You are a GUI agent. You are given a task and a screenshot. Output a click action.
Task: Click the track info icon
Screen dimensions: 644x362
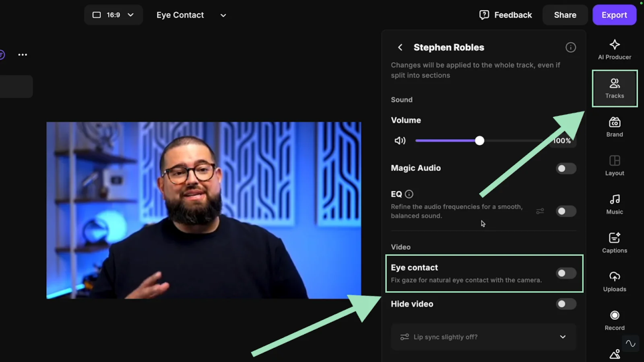(570, 47)
